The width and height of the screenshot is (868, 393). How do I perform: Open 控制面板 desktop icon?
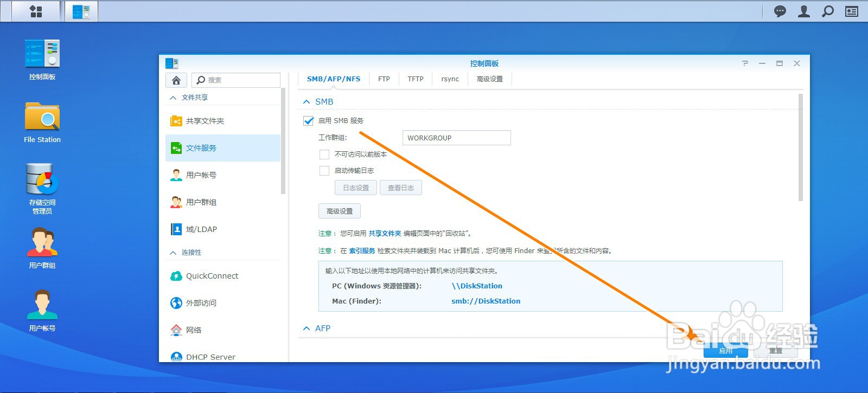tap(42, 60)
